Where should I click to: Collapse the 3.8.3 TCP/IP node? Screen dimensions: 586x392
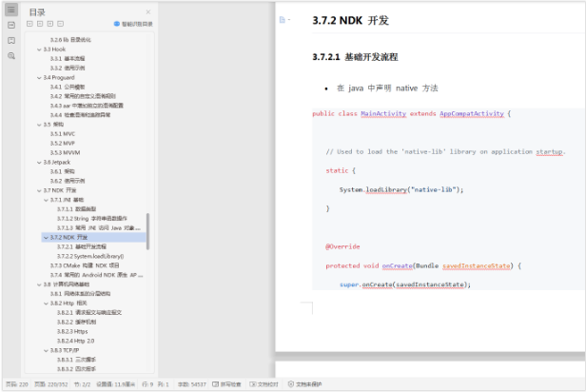pos(46,350)
